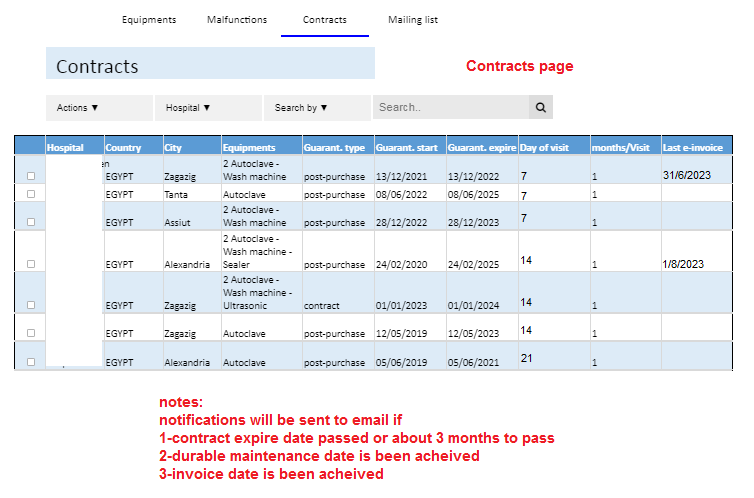Click the Guarant. expire column header

481,147
